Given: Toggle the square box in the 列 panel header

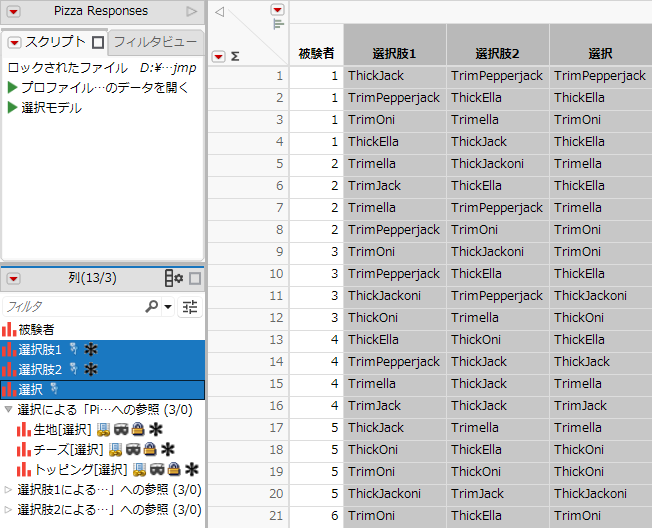Looking at the screenshot, I should [195, 278].
